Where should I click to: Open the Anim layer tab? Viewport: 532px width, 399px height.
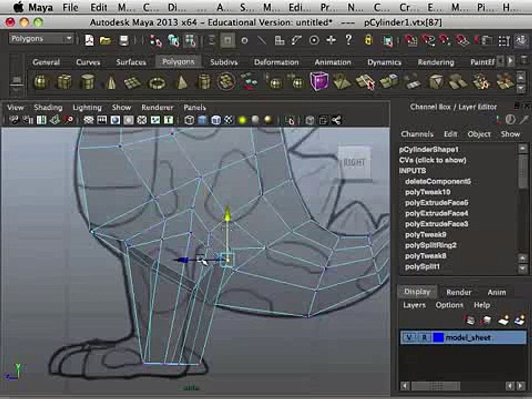pyautogui.click(x=497, y=292)
